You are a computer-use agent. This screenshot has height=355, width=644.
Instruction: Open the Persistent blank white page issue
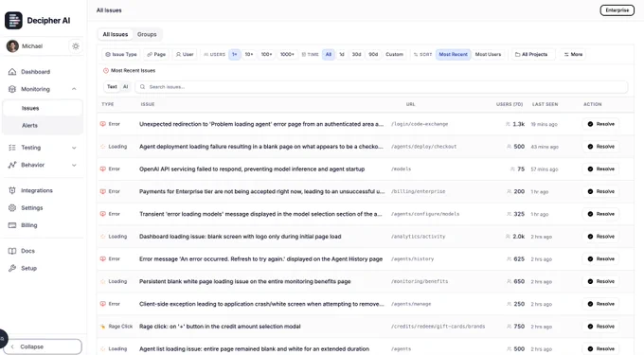click(x=366, y=281)
